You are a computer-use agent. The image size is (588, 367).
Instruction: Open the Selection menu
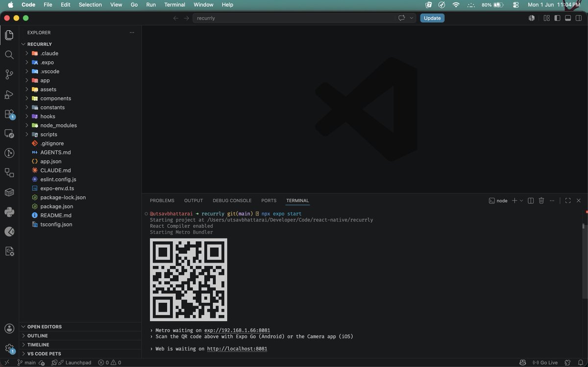90,5
